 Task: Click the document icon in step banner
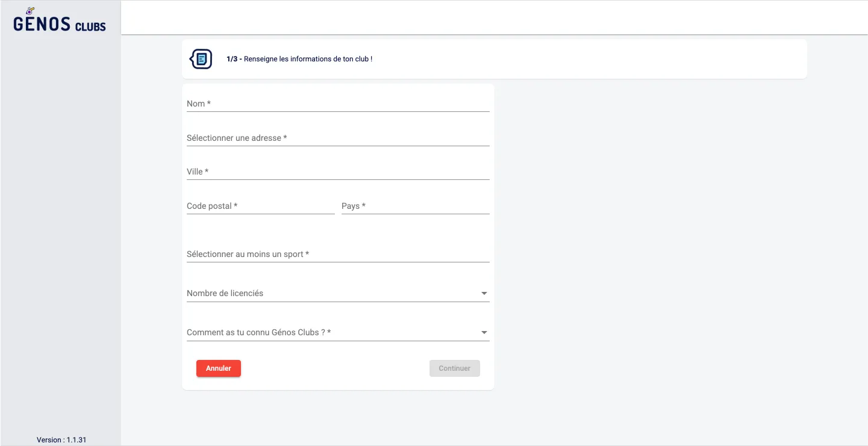pyautogui.click(x=201, y=59)
